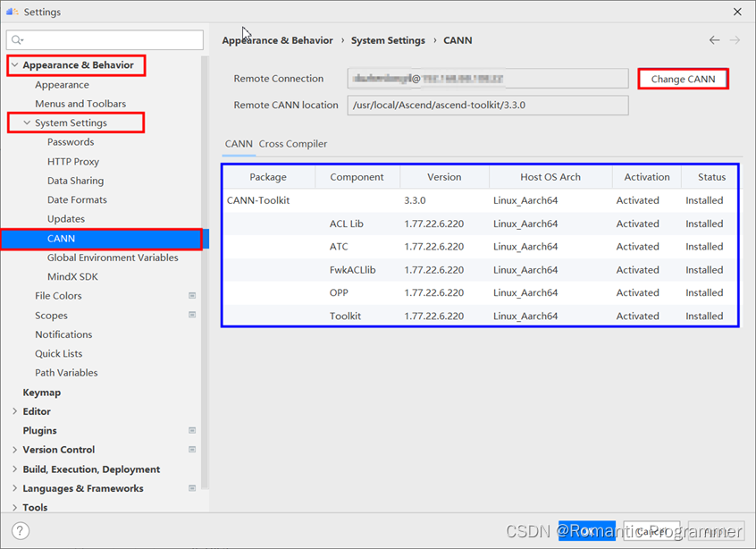Focus the settings search field
The image size is (756, 549).
tap(105, 40)
